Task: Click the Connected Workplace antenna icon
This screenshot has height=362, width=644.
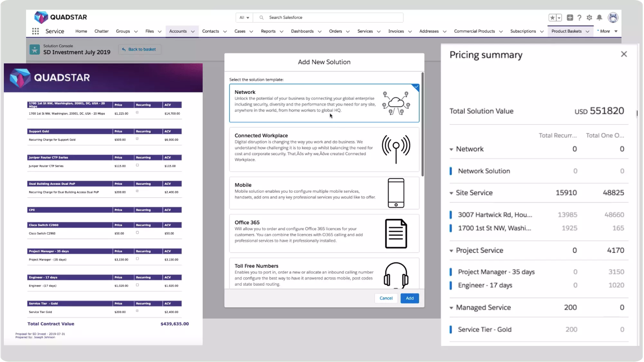Action: pyautogui.click(x=396, y=149)
